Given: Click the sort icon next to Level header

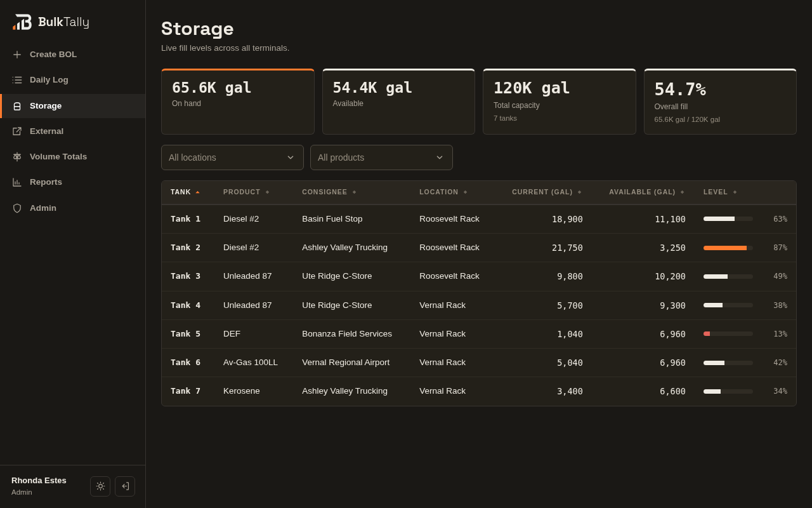Looking at the screenshot, I should 735,192.
